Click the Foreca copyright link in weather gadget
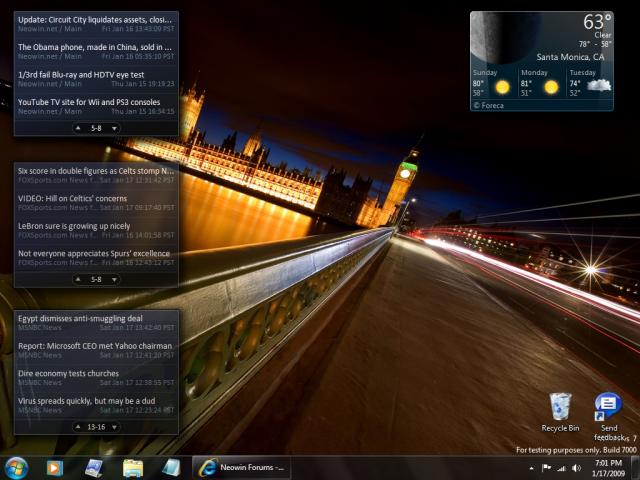640x480 pixels. pos(489,105)
